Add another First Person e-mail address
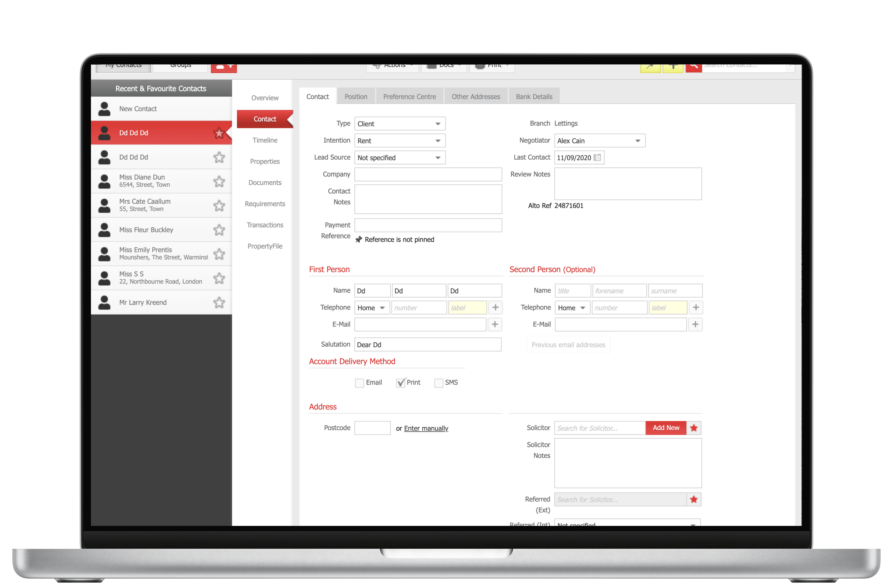Image resolution: width=893 pixels, height=588 pixels. pos(494,325)
